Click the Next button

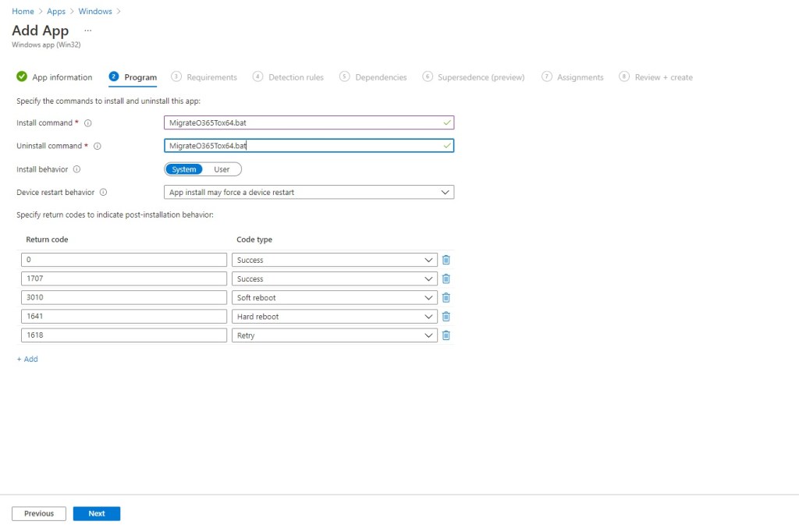click(x=97, y=513)
